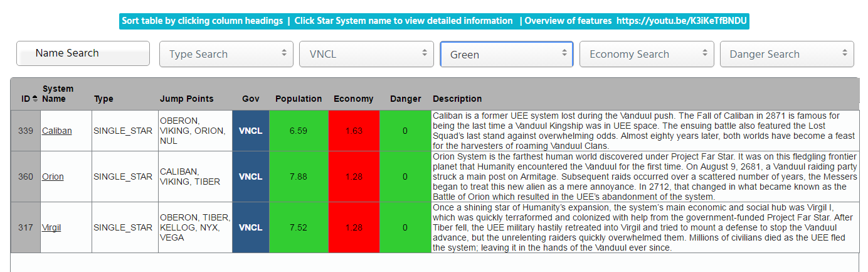Sort table by Population heading
868x272 pixels.
(x=299, y=99)
